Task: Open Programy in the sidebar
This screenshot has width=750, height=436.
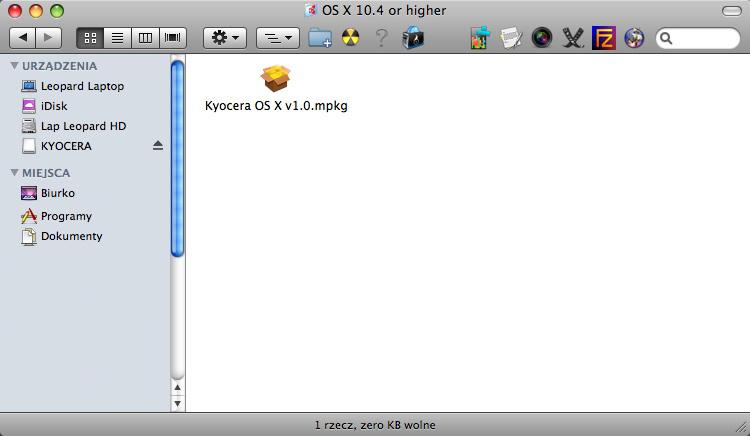Action: 56,216
